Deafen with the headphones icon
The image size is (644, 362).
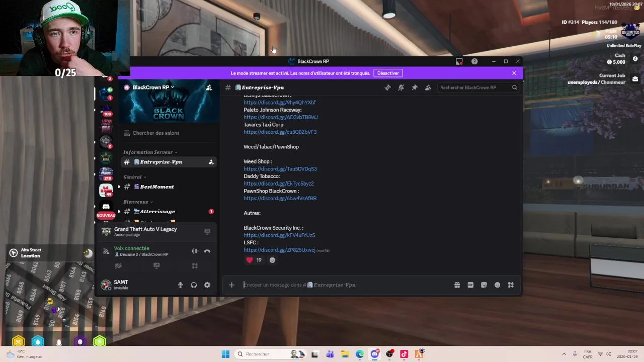[194, 285]
